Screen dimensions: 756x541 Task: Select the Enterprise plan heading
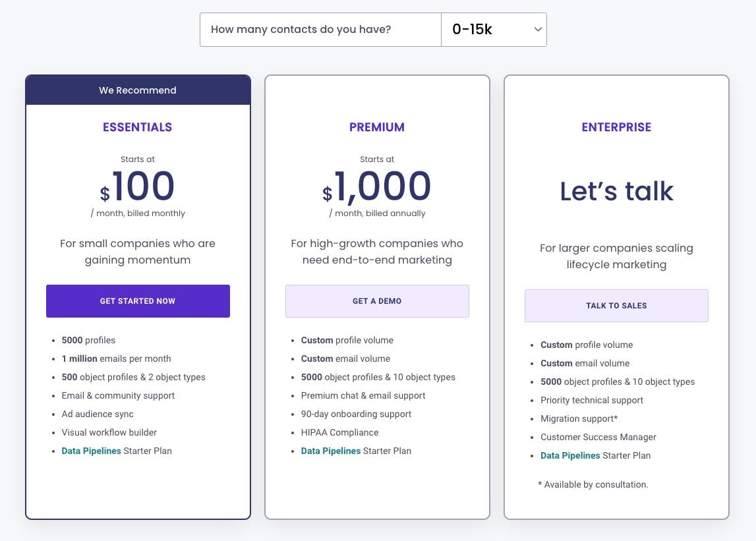[616, 127]
